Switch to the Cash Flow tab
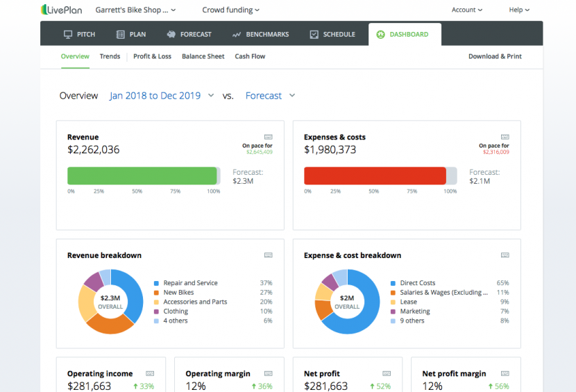The height and width of the screenshot is (392, 576). click(250, 56)
